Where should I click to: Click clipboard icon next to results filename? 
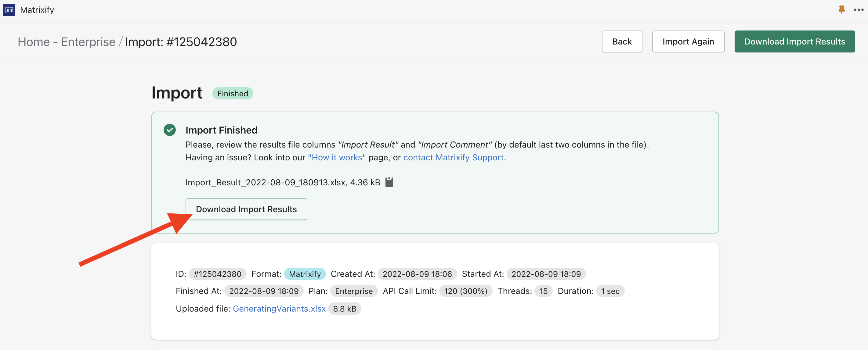click(x=389, y=182)
